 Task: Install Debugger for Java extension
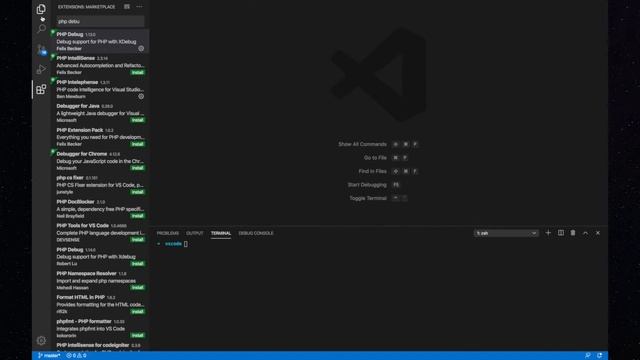click(138, 120)
